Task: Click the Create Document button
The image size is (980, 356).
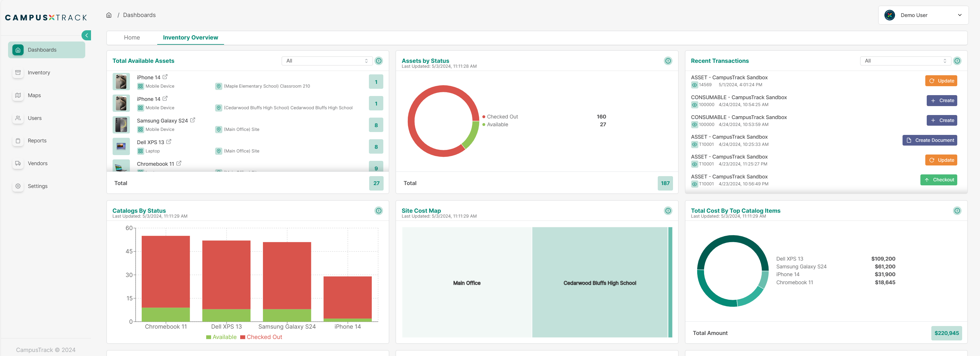Action: click(x=929, y=140)
